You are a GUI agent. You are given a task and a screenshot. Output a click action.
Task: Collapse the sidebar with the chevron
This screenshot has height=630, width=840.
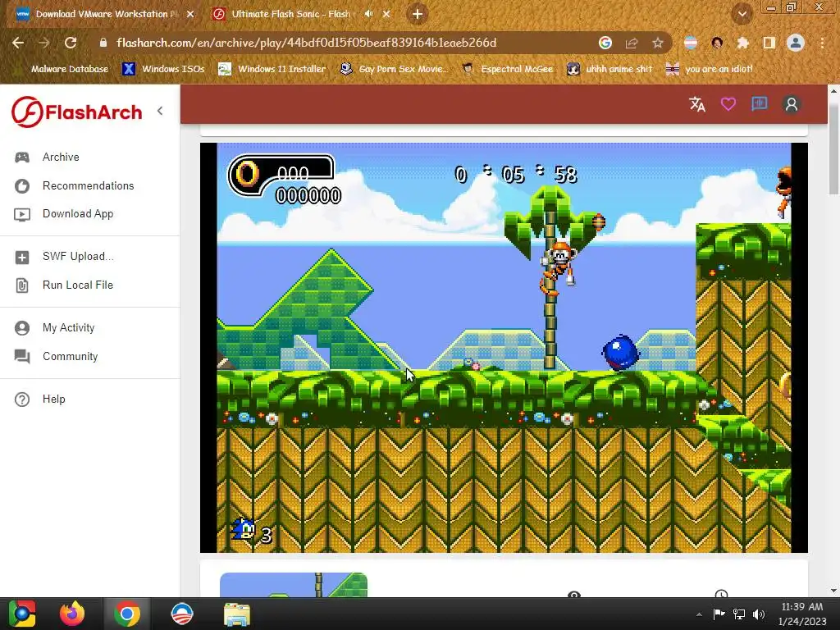tap(160, 111)
